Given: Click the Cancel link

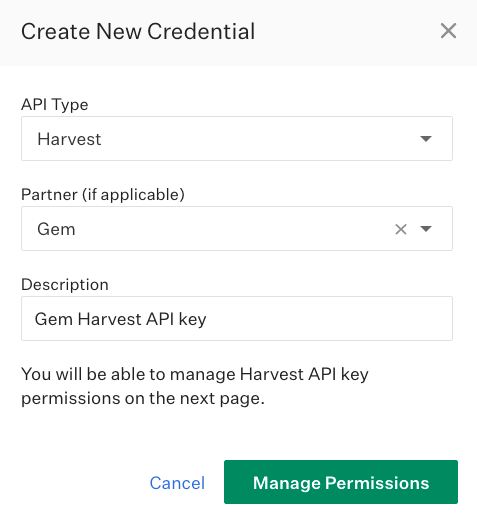Looking at the screenshot, I should click(x=177, y=483).
